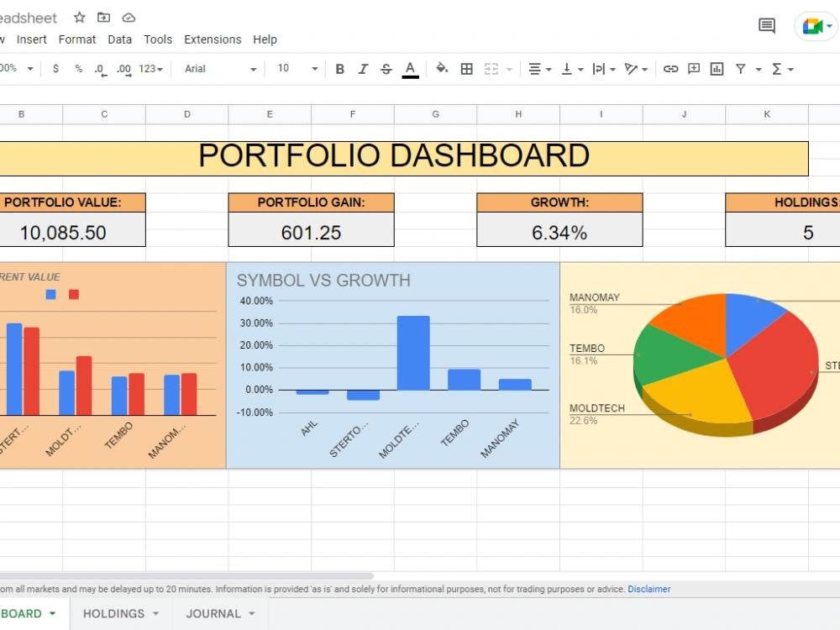Open horizontal align dropdown

[539, 69]
